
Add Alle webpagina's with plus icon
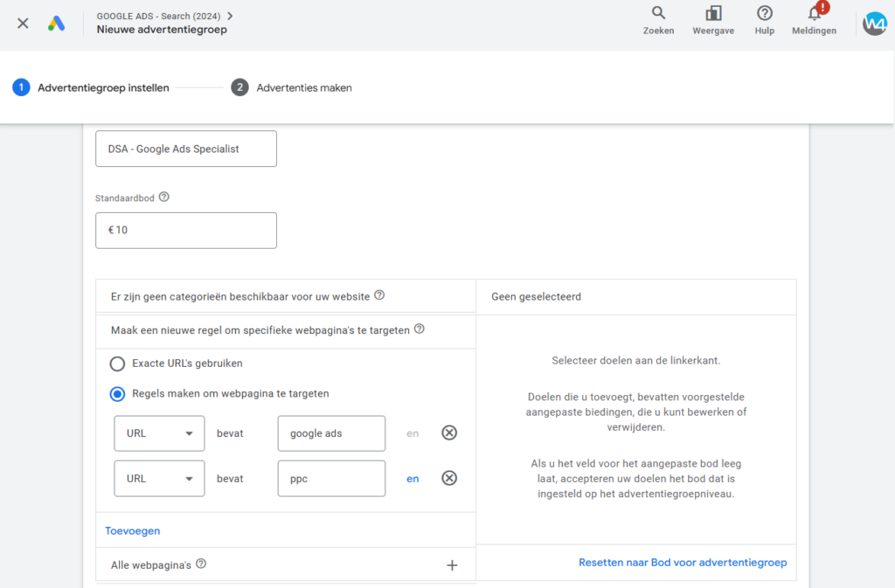click(452, 565)
